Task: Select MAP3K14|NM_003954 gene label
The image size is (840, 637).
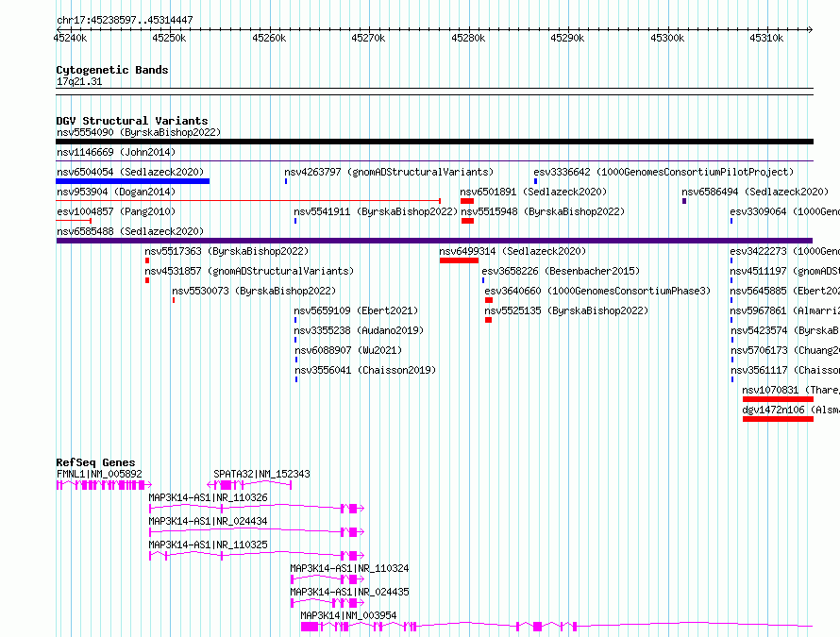Action: [x=348, y=615]
